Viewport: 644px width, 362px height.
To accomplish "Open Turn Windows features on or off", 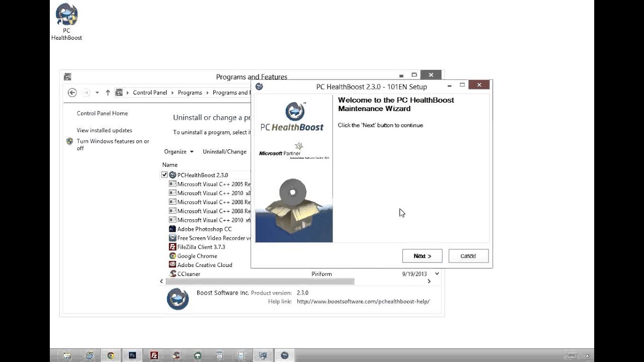I will pyautogui.click(x=113, y=145).
